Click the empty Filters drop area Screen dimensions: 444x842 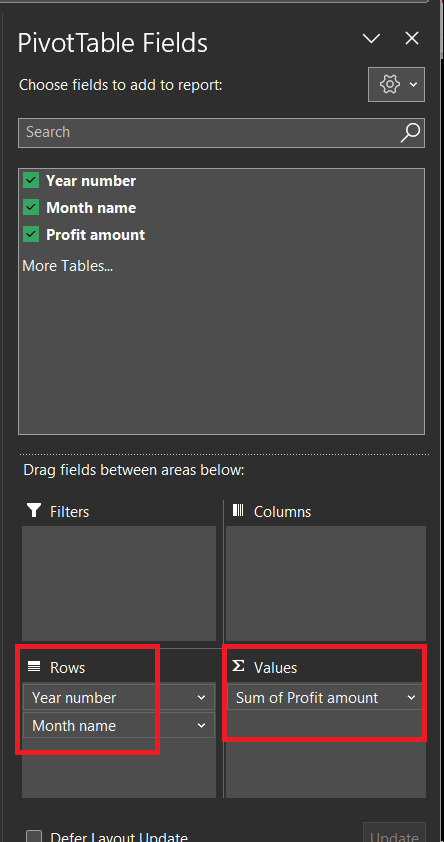119,583
